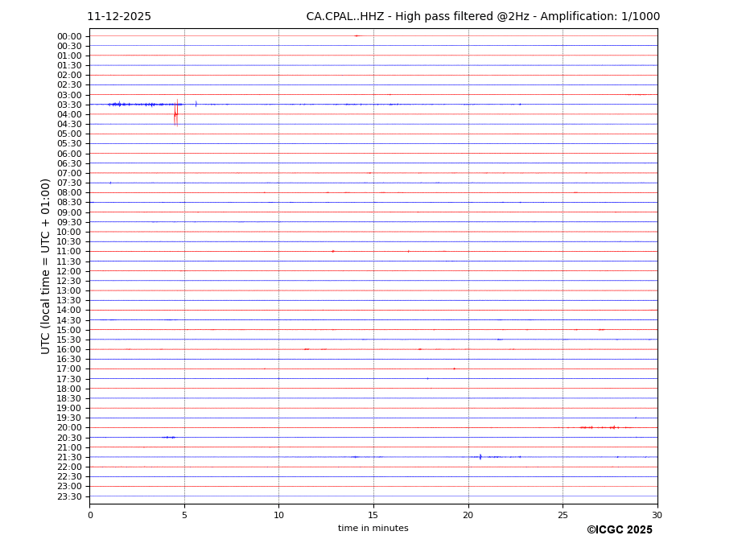
Task: Click the red burst on the 15:00 trace
Action: [x=600, y=330]
